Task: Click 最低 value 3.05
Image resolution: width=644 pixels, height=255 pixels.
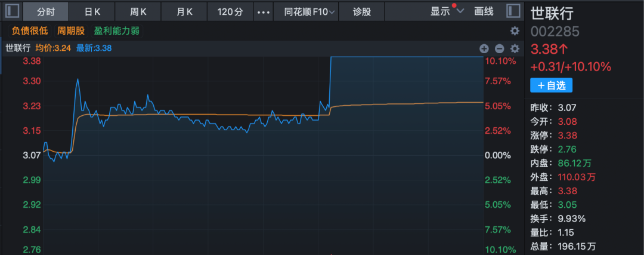Action: pyautogui.click(x=567, y=205)
